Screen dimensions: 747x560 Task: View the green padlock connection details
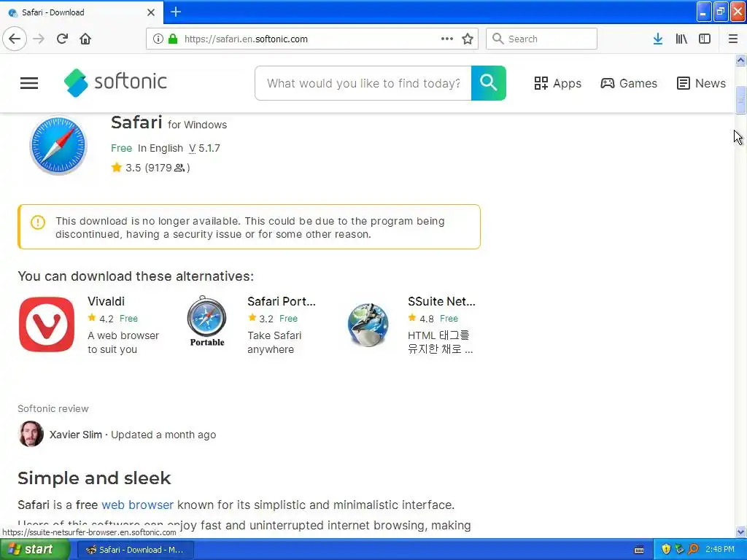pyautogui.click(x=173, y=39)
